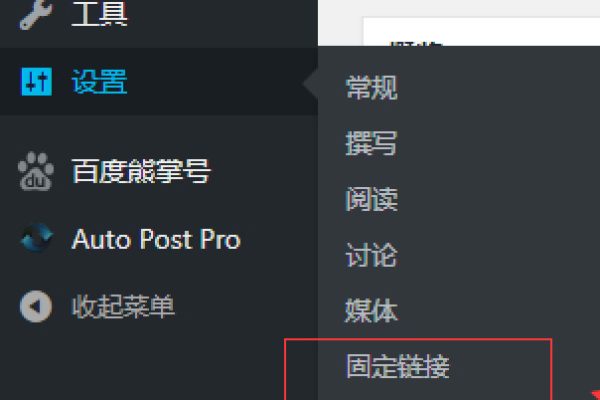This screenshot has width=600, height=400.
Task: Open 常规 general settings submenu item
Action: tap(371, 88)
